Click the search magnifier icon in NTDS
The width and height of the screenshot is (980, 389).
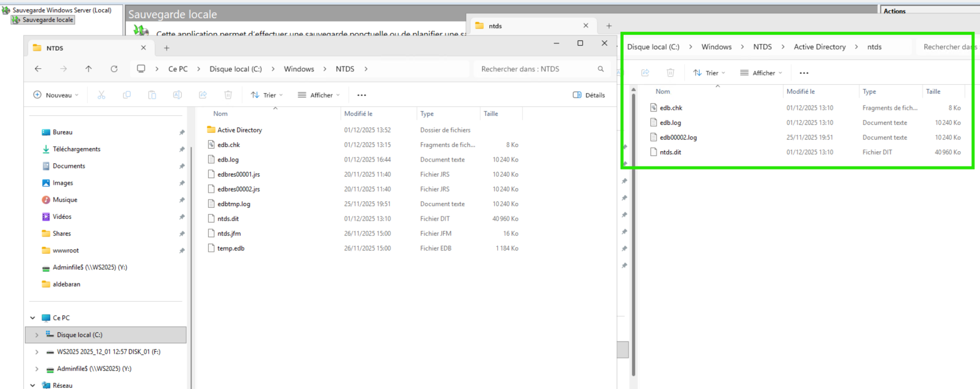pos(600,69)
